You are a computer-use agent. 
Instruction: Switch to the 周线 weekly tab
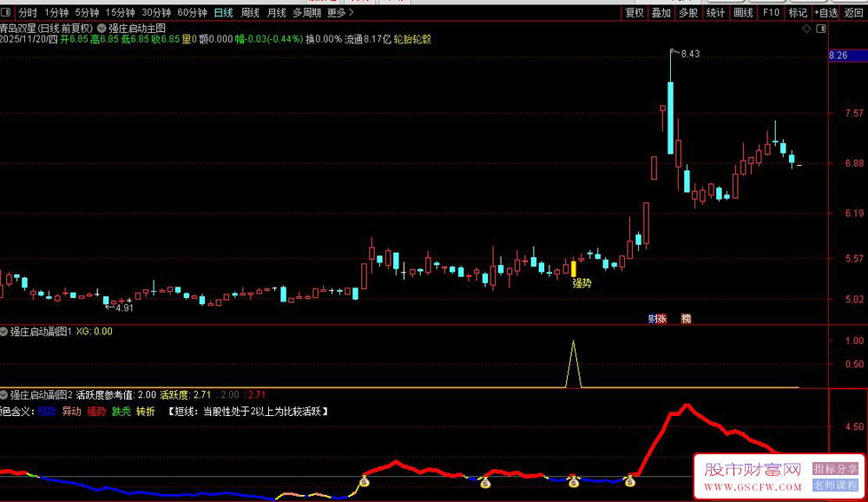tap(249, 12)
